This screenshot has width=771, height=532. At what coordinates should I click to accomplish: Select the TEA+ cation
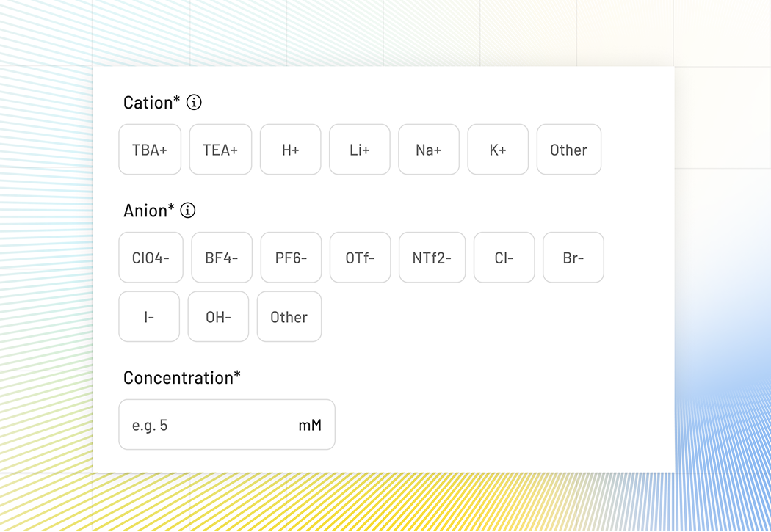point(220,150)
